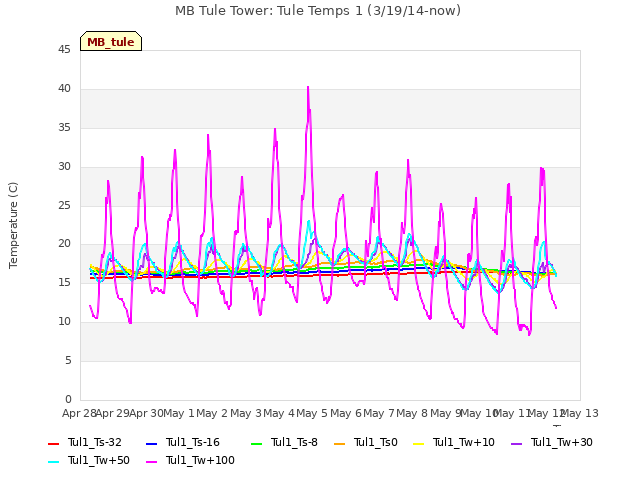Select the Tul1_Ts-16 legend label

coord(193,442)
